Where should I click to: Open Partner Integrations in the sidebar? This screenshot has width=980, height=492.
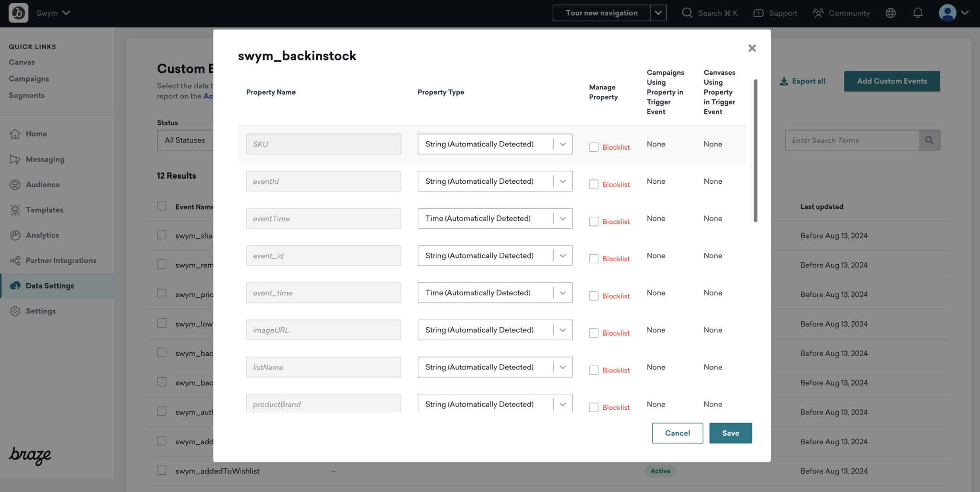(x=61, y=260)
